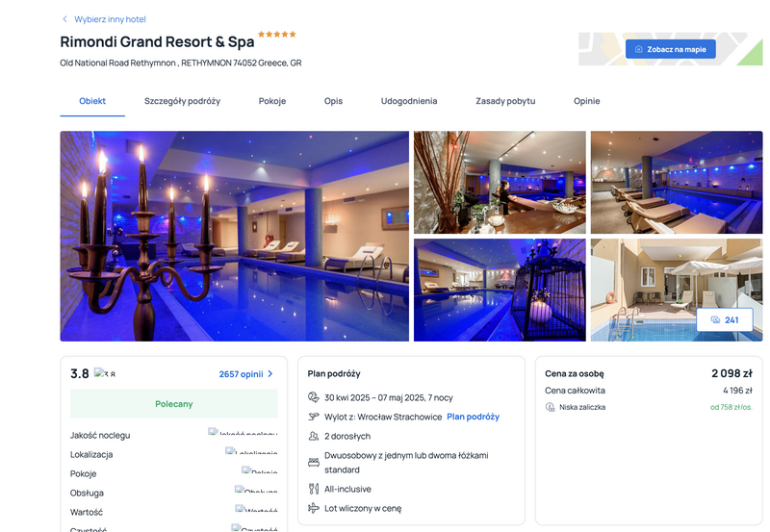This screenshot has width=770, height=532.
Task: Click the cutlery icon next to All-inclusive
Action: 314,489
